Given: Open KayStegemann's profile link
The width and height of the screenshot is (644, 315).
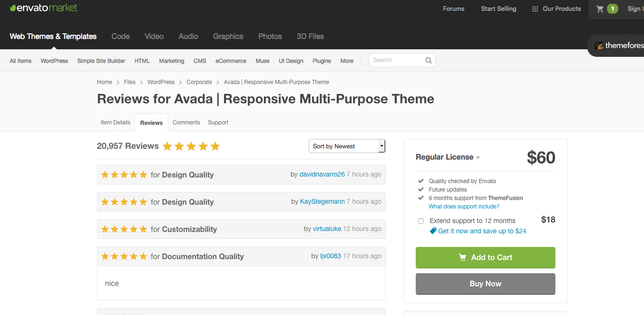Looking at the screenshot, I should click(322, 201).
